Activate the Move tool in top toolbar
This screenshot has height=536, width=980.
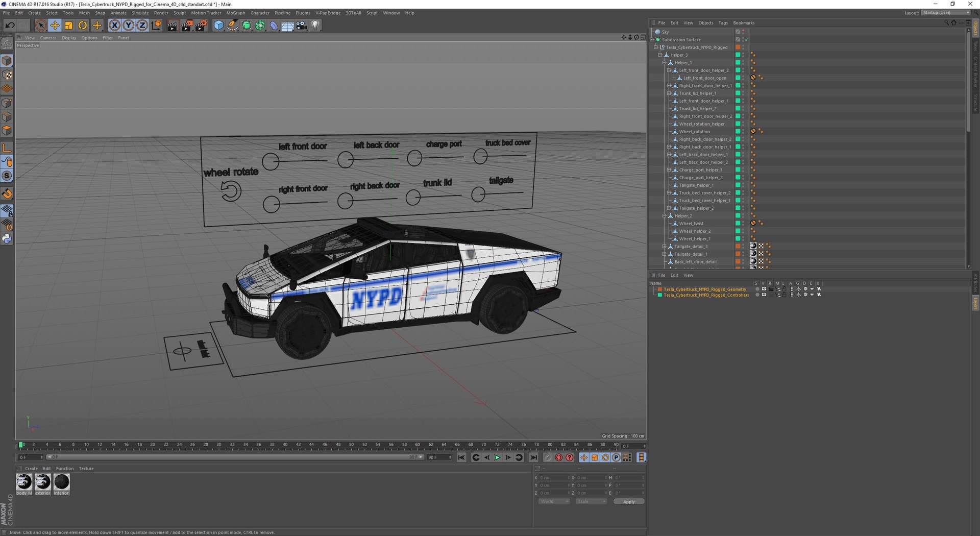(x=55, y=25)
